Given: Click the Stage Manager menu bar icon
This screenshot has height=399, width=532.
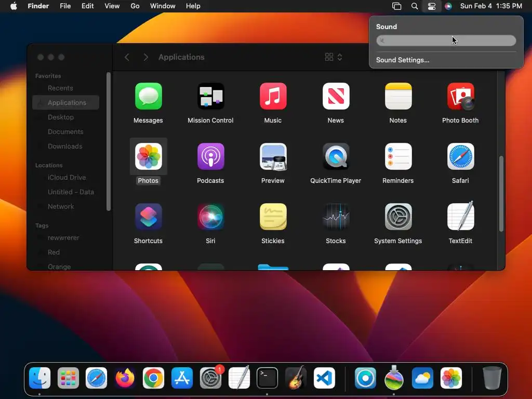Looking at the screenshot, I should pyautogui.click(x=396, y=6).
